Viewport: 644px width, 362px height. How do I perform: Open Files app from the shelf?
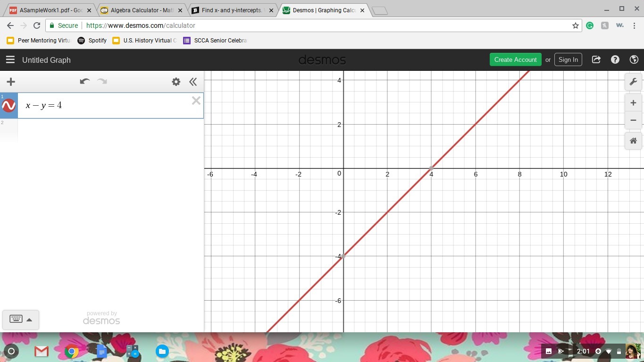pyautogui.click(x=162, y=351)
